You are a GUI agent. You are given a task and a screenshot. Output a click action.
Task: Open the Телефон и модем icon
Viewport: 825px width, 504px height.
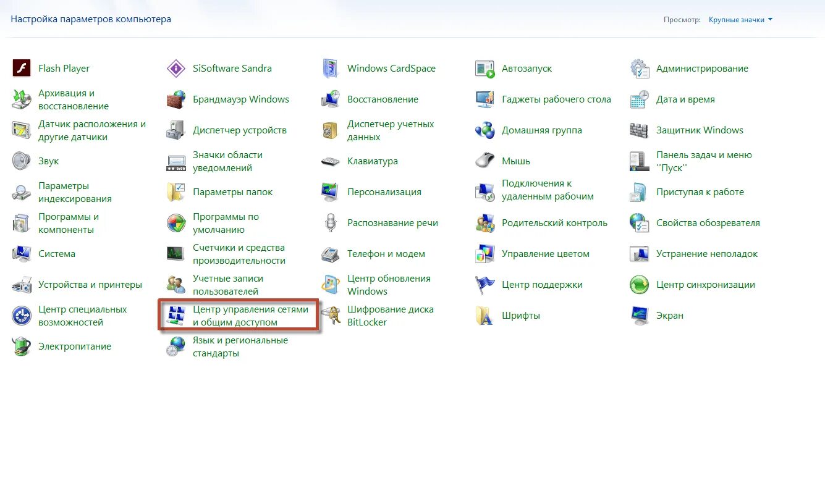331,253
